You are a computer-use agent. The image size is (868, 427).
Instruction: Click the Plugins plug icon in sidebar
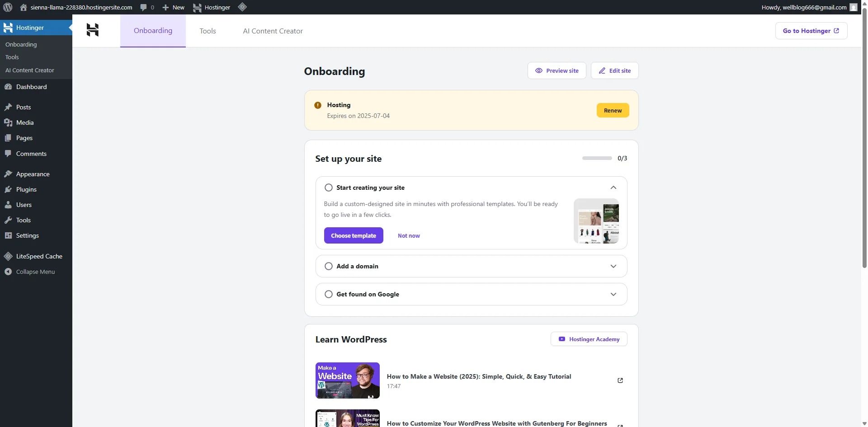coord(8,189)
